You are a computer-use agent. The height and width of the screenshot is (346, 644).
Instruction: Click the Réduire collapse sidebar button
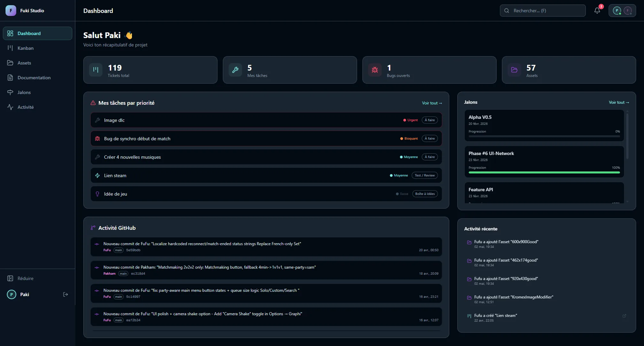[37, 278]
